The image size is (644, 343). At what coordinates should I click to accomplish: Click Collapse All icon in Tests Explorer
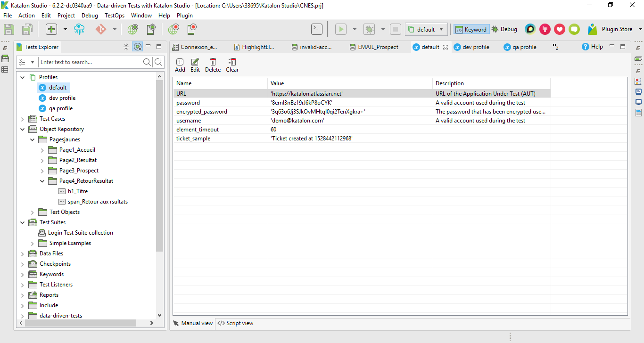tap(126, 47)
